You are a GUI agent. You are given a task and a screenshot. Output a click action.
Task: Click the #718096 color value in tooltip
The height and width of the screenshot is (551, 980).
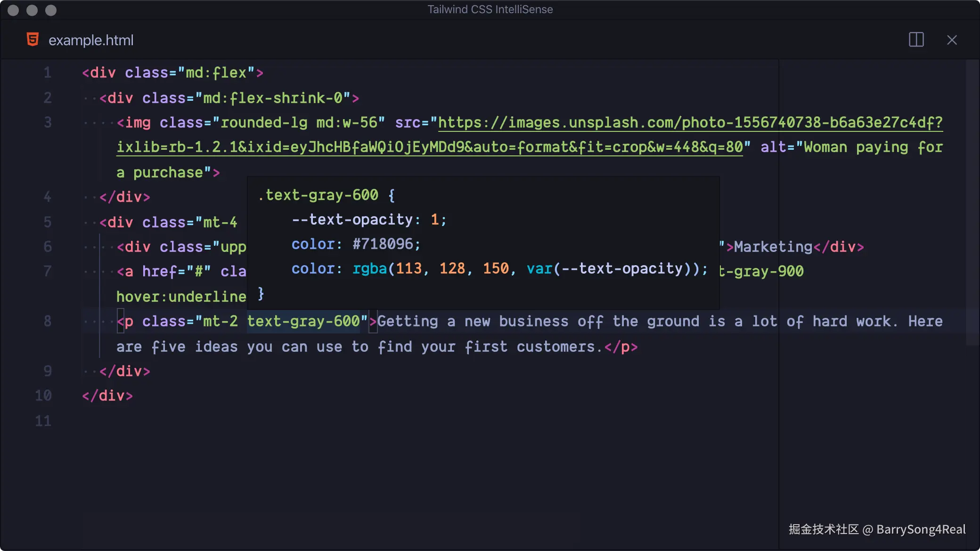(383, 244)
